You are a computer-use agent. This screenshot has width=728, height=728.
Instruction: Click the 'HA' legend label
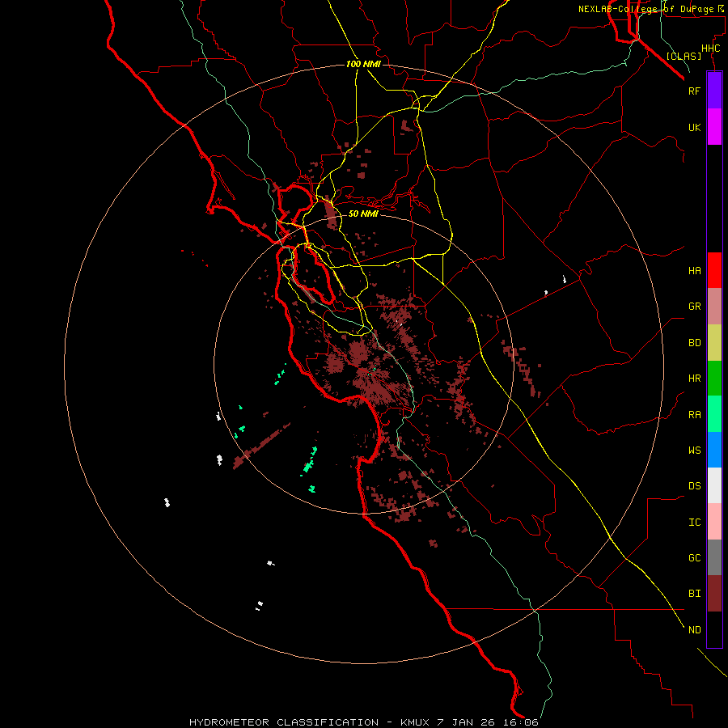(x=695, y=271)
